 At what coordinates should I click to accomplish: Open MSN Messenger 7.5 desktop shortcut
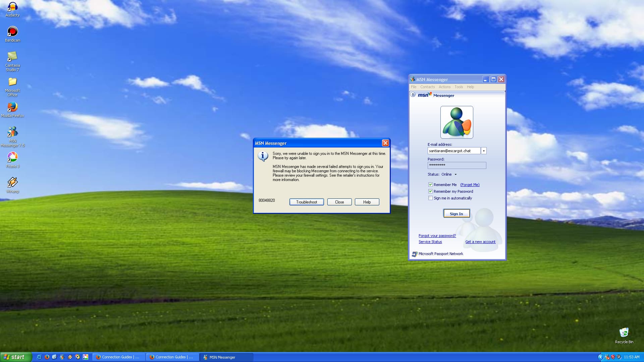tap(12, 132)
